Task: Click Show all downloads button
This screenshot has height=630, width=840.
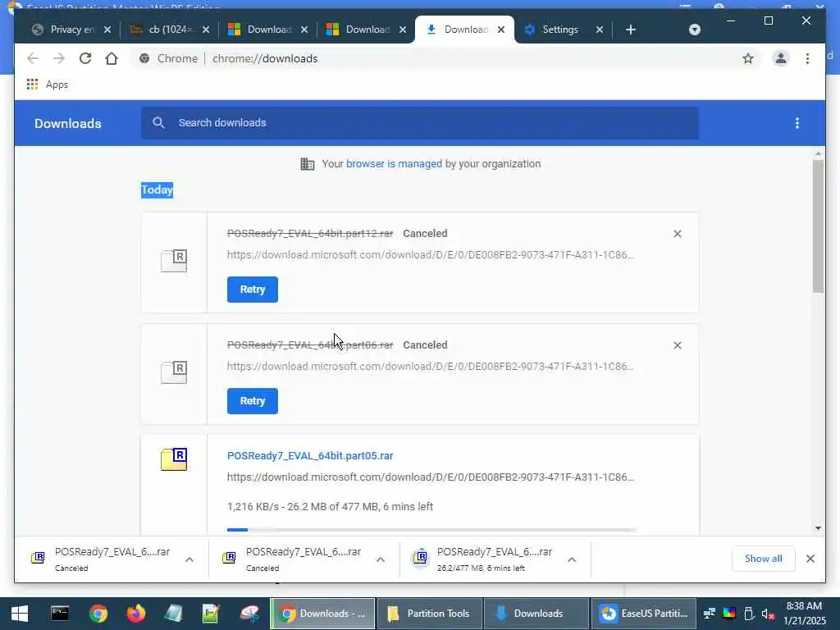Action: pyautogui.click(x=764, y=559)
